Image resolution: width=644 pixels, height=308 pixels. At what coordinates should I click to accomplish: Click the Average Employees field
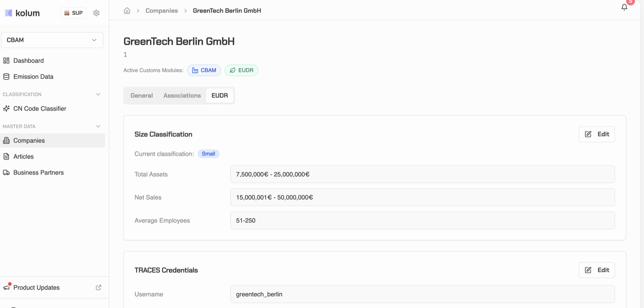pos(423,221)
